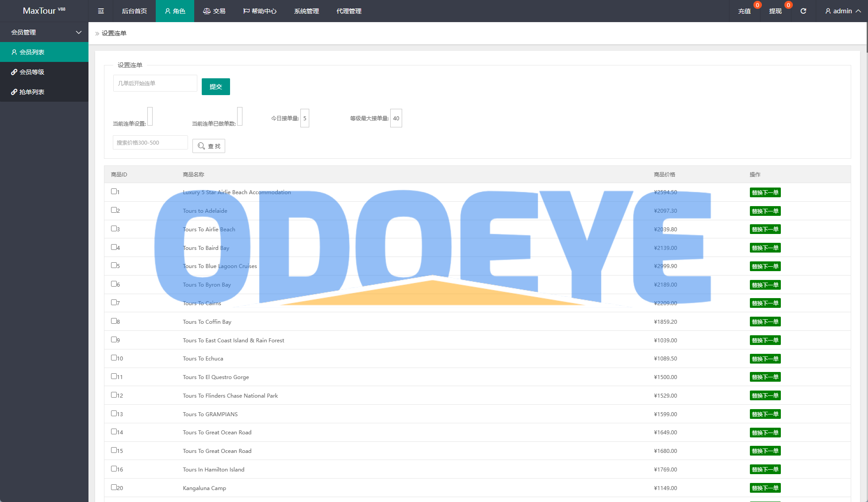
Task: Click the refresh icon in top bar
Action: tap(803, 11)
